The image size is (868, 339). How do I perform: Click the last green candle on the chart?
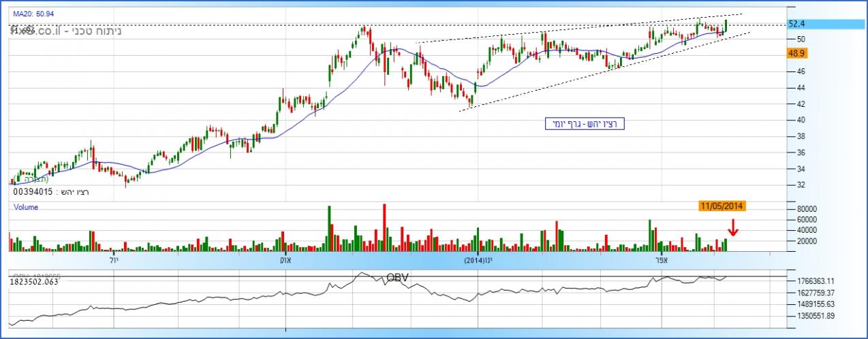coord(726,27)
